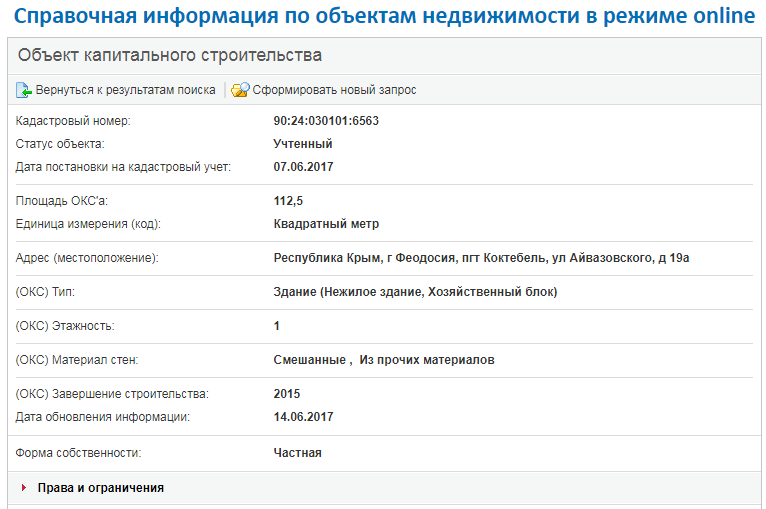766x509 pixels.
Task: Click the unit value 'Квадратный метр'
Action: (326, 224)
